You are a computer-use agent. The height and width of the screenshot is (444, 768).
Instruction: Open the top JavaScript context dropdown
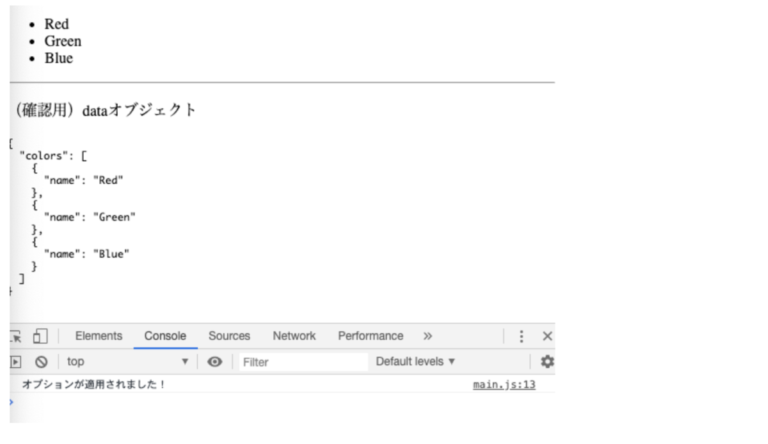(x=127, y=362)
